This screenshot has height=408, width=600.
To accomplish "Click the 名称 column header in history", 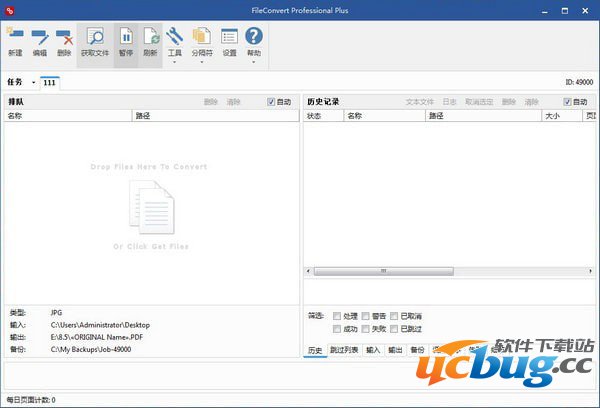I will coord(385,116).
